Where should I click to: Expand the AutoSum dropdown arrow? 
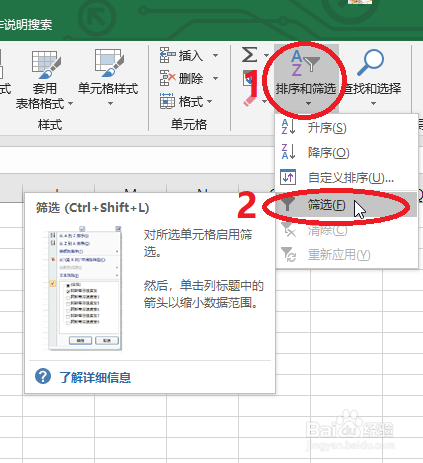point(266,55)
